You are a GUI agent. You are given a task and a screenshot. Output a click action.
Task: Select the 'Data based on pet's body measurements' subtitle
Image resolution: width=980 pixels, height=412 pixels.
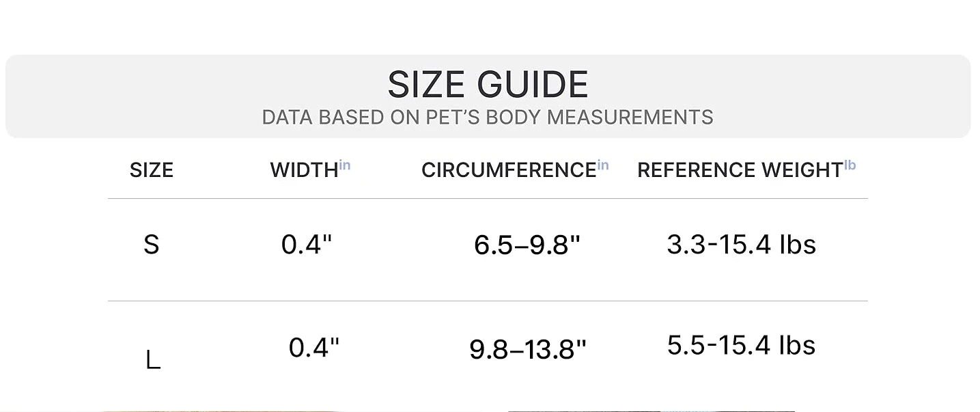[x=488, y=118]
